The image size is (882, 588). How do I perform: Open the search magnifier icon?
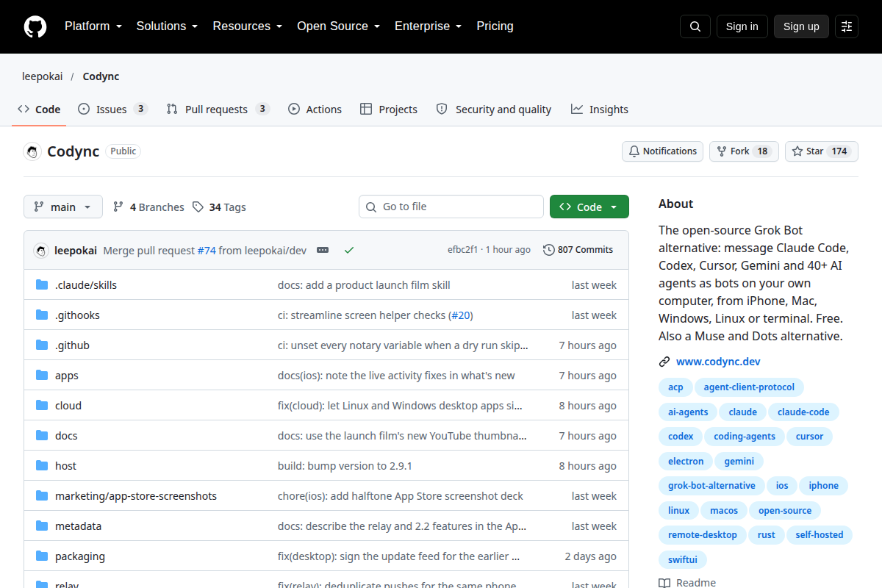coord(695,26)
